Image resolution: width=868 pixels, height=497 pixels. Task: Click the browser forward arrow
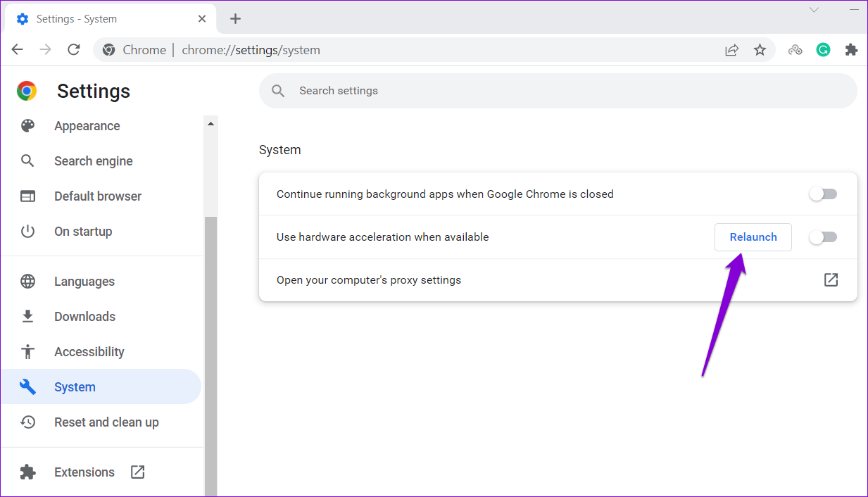[45, 49]
